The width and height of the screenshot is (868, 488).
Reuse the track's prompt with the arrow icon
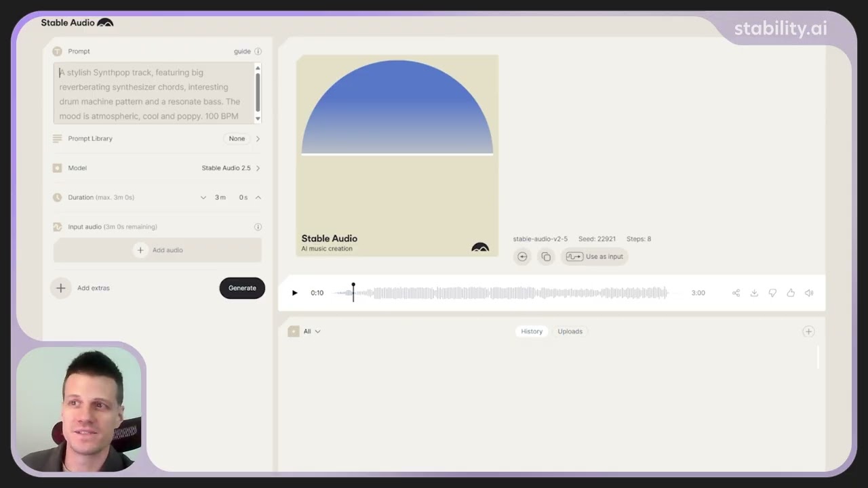point(522,257)
